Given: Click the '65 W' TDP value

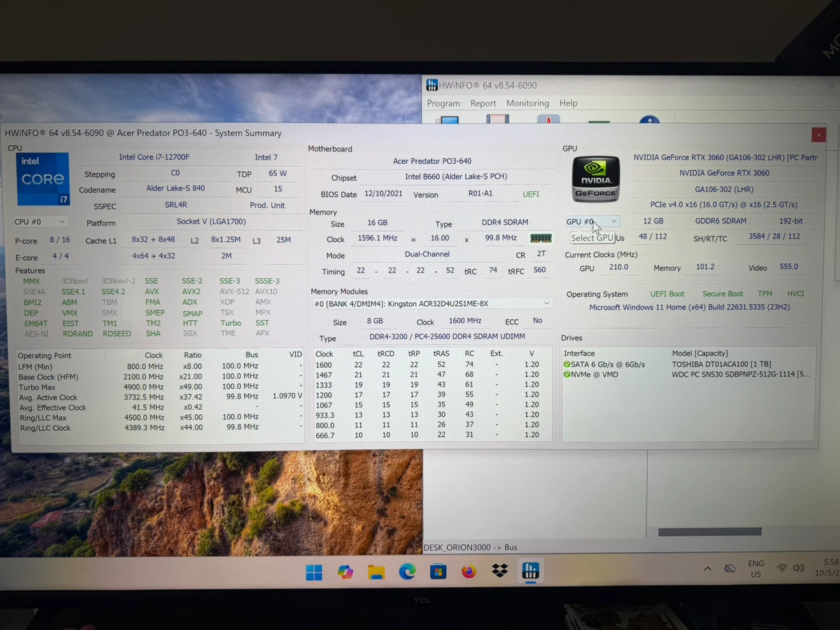Looking at the screenshot, I should coord(277,173).
